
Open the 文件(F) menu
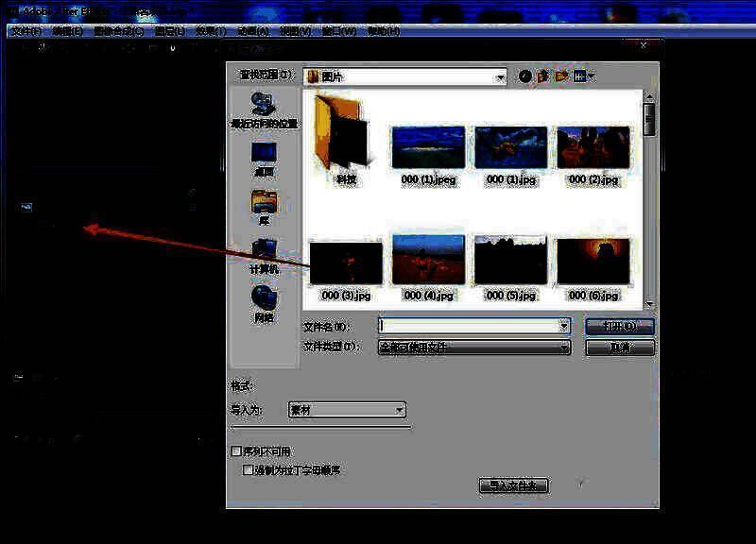[26, 31]
